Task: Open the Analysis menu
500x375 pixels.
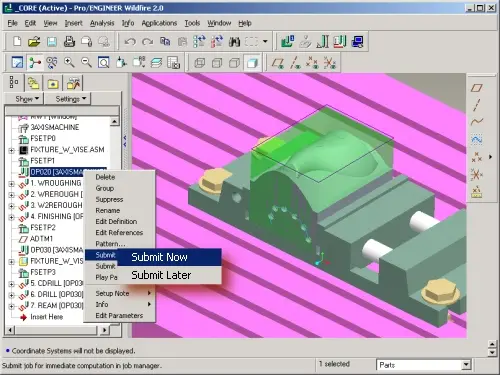Action: (x=102, y=23)
